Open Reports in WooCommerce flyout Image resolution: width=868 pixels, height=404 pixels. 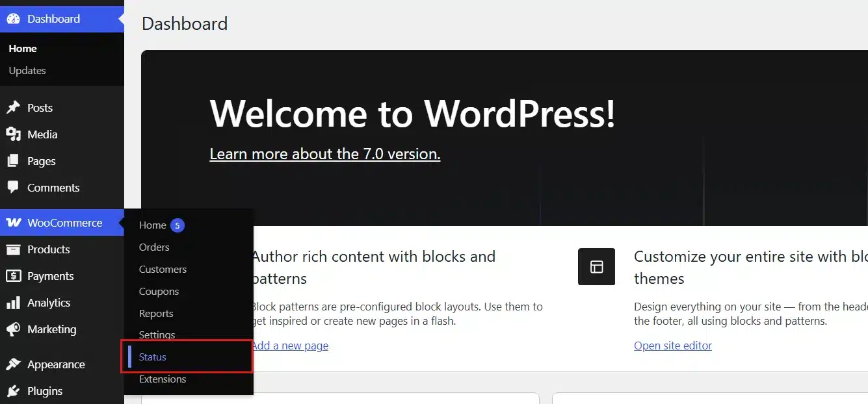tap(156, 314)
